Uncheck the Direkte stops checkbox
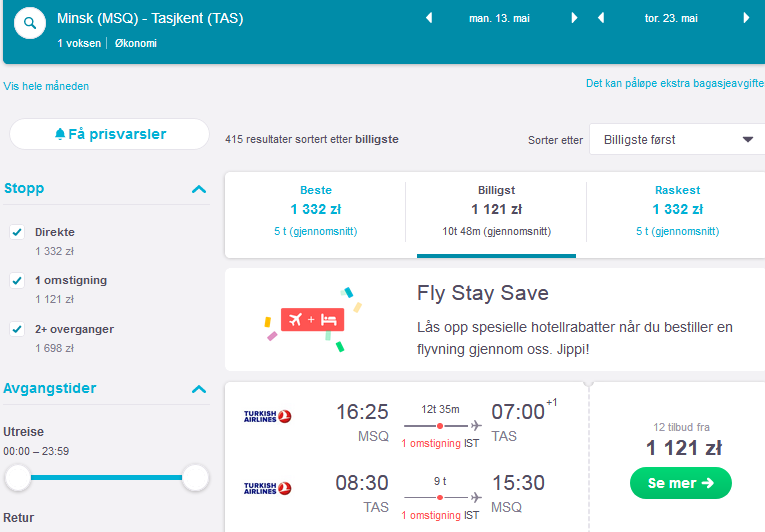Image resolution: width=765 pixels, height=532 pixels. point(17,232)
